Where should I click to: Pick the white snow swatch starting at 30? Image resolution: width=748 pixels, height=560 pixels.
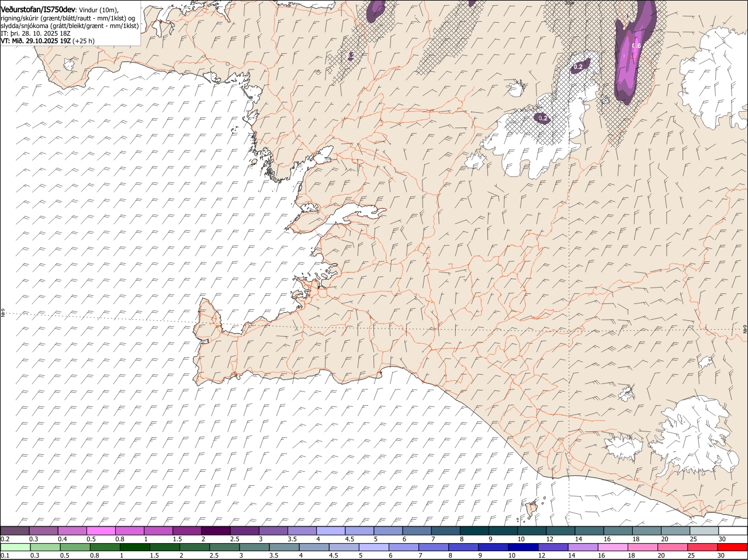tap(733, 531)
